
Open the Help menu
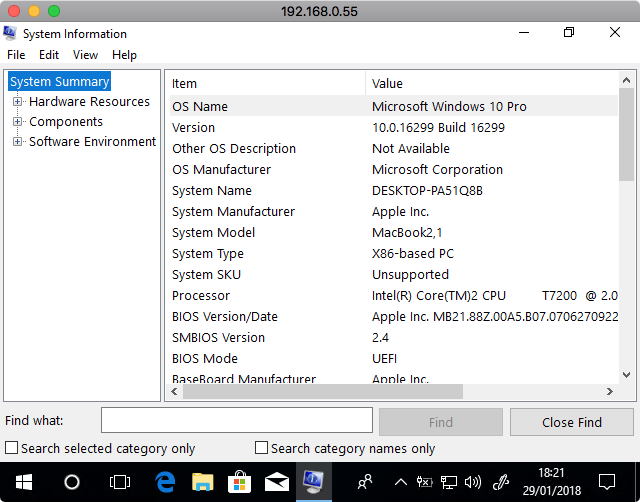point(124,55)
